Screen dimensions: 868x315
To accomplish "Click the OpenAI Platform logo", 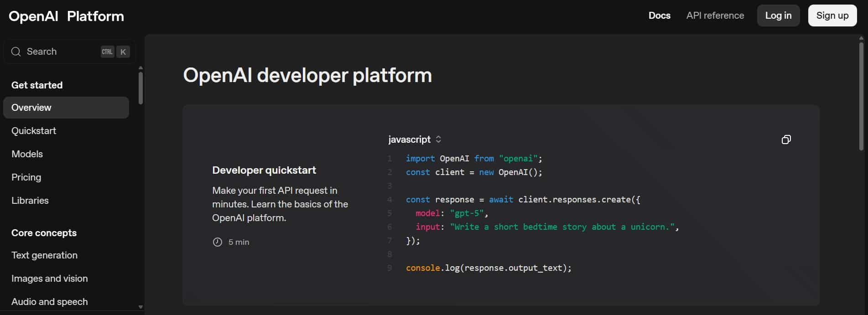I will pyautogui.click(x=66, y=16).
